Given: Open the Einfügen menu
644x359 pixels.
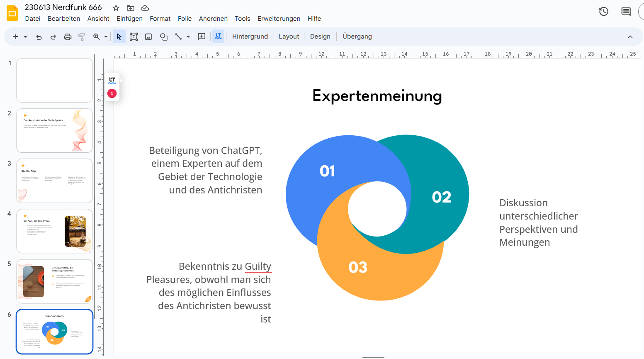Looking at the screenshot, I should [129, 19].
